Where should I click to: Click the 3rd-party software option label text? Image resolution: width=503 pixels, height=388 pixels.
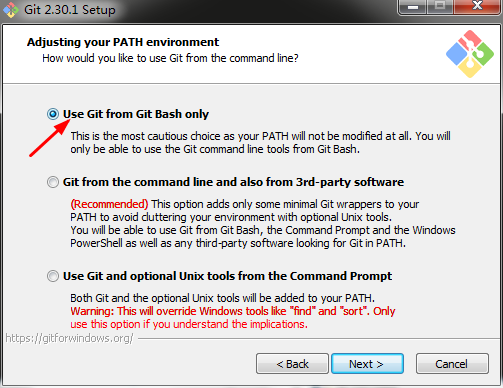point(233,182)
